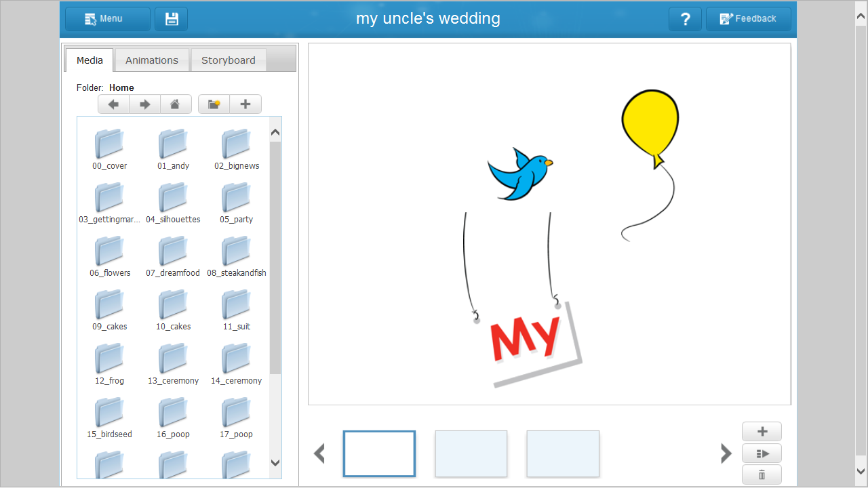The height and width of the screenshot is (488, 868).
Task: Open the 05_party folder
Action: pos(237,203)
